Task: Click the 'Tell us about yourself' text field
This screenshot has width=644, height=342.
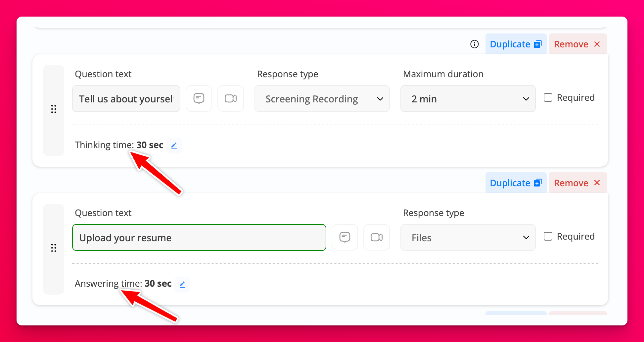Action: click(126, 99)
